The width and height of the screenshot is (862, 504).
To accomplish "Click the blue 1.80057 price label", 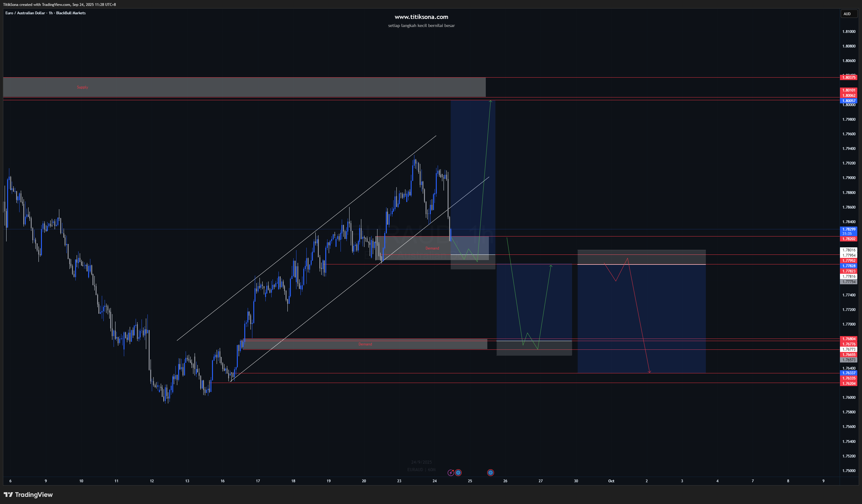I will point(849,101).
